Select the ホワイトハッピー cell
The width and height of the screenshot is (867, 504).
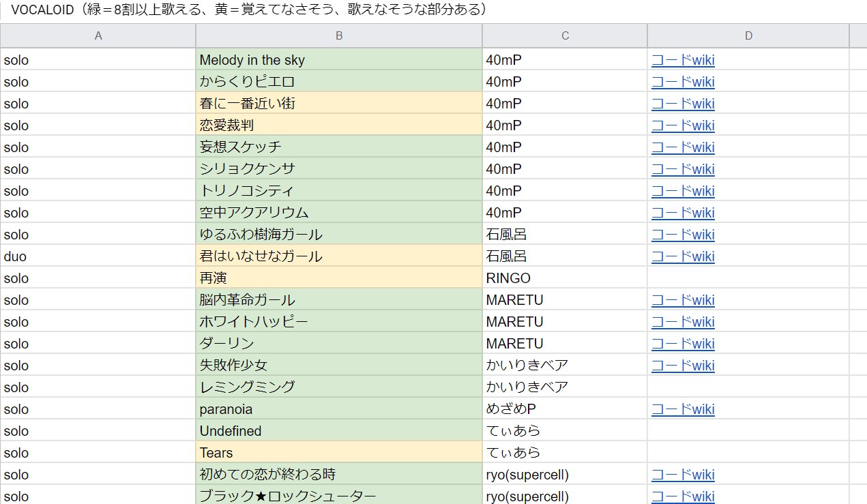coord(339,321)
